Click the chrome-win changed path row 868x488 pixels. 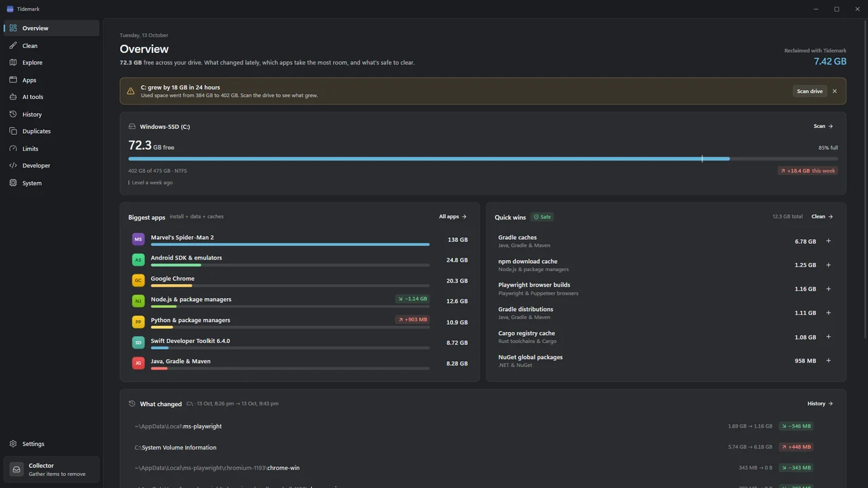click(x=483, y=468)
